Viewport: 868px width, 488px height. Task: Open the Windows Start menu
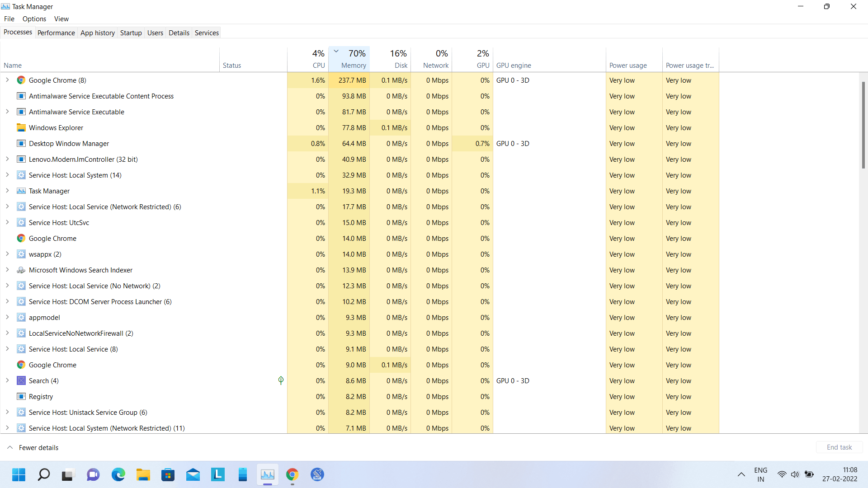pyautogui.click(x=19, y=474)
